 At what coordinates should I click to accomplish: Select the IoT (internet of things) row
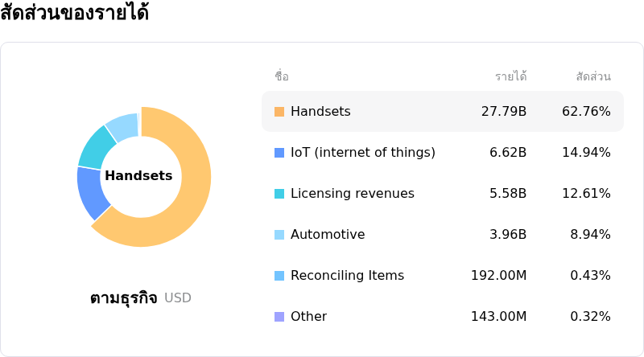[362, 153]
